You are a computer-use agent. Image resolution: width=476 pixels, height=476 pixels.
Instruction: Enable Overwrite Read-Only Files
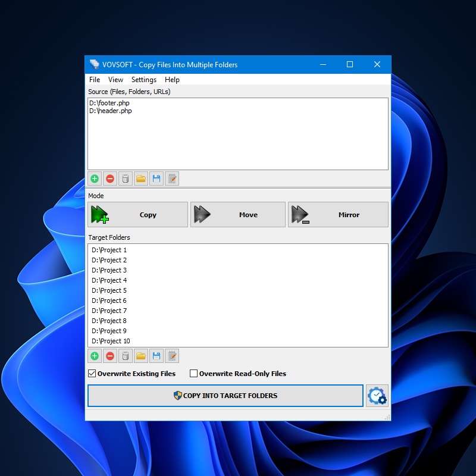tap(193, 374)
